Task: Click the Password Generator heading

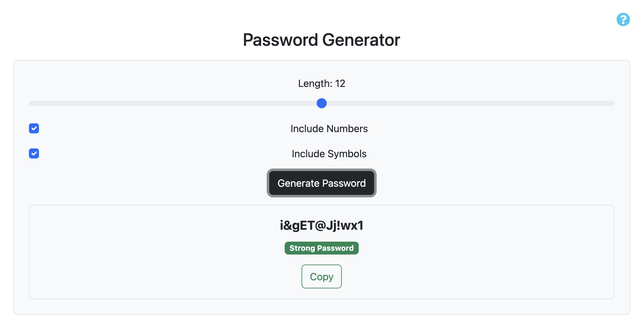Action: [x=321, y=40]
